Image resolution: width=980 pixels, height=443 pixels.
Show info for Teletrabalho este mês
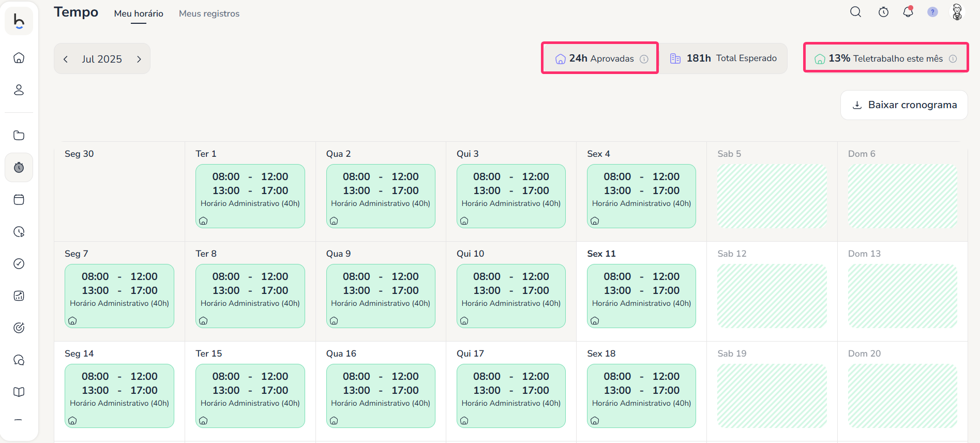tap(953, 59)
